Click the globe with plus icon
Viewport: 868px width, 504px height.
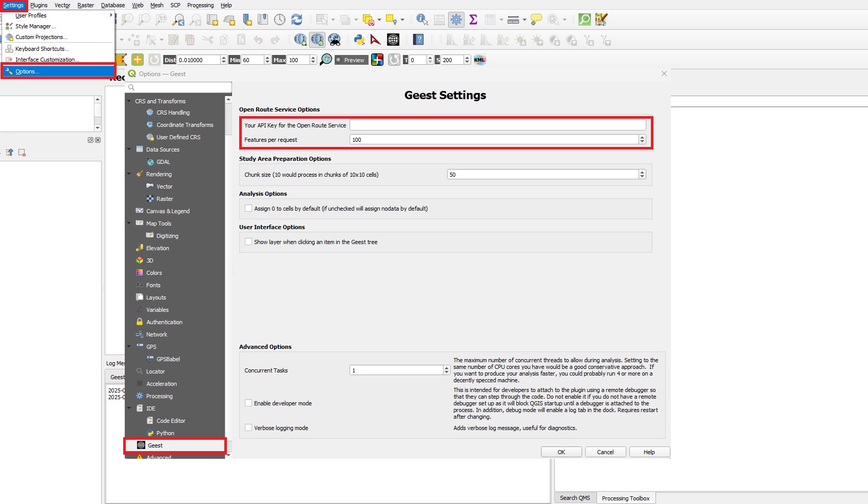300,40
